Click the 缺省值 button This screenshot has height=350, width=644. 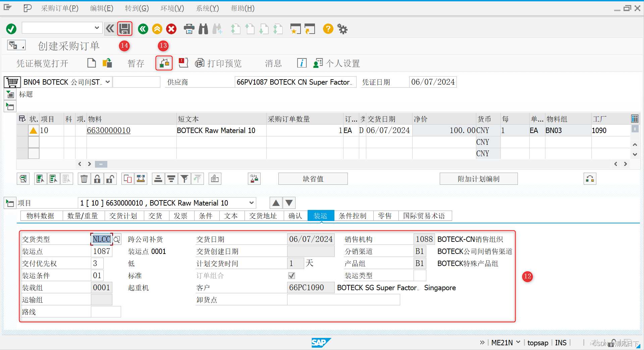[x=313, y=179]
